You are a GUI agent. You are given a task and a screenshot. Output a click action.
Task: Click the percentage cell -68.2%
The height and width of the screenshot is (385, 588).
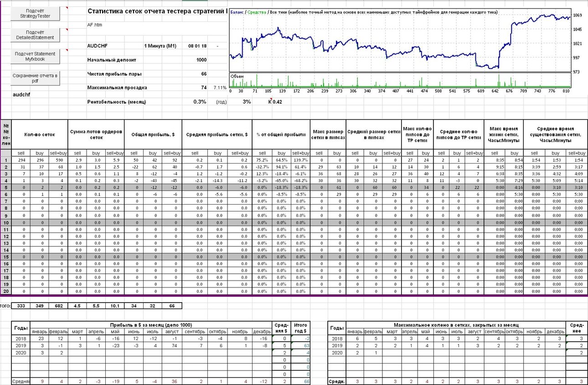(301, 181)
